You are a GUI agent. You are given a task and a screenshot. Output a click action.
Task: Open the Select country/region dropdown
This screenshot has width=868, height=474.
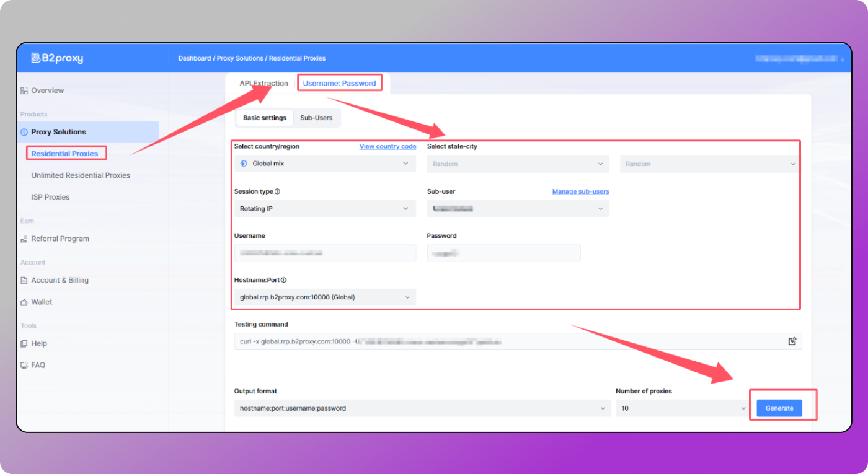(325, 164)
